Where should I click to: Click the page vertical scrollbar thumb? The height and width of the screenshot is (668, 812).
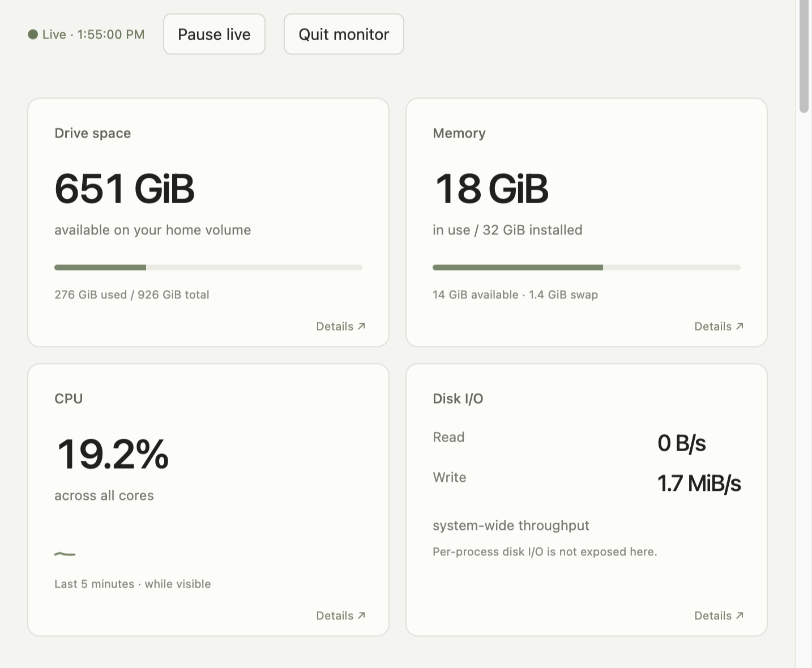pyautogui.click(x=804, y=57)
